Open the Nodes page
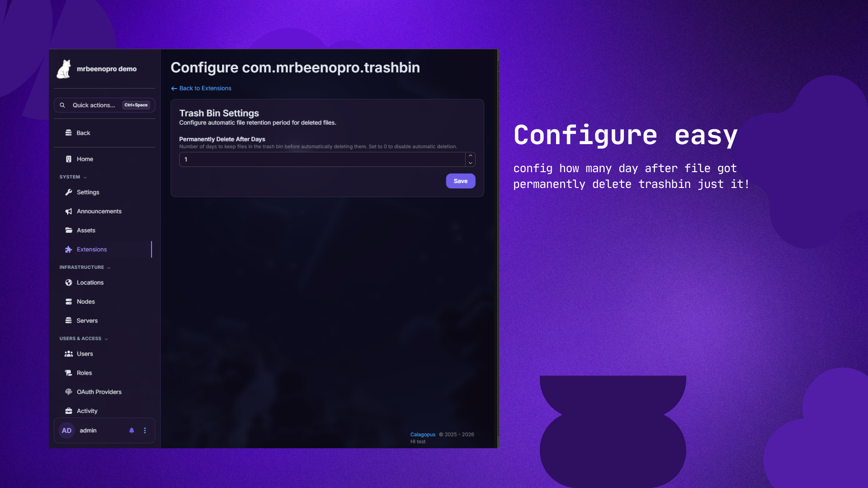The height and width of the screenshot is (488, 868). [104, 301]
